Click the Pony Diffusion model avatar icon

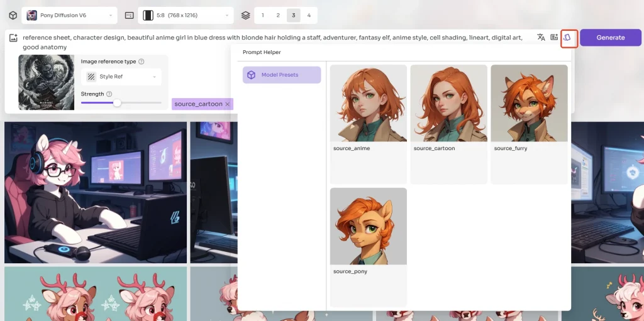tap(31, 16)
